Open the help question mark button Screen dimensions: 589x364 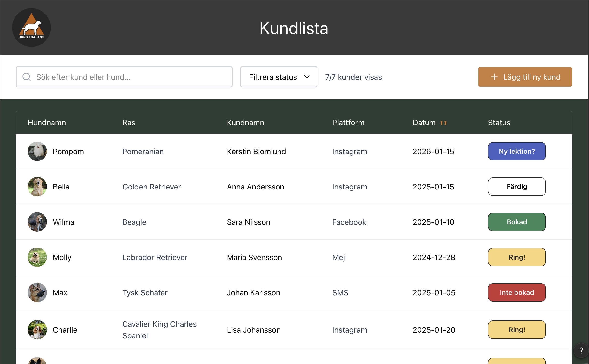(x=581, y=350)
